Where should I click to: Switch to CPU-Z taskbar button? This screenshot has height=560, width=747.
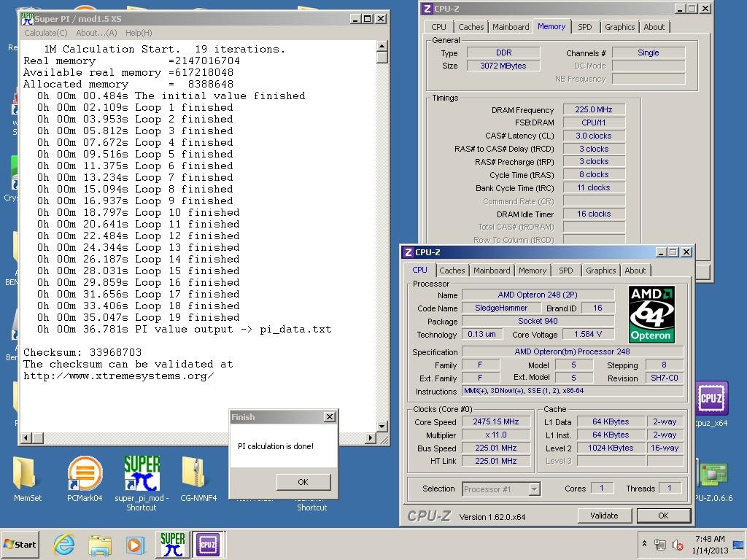tap(208, 544)
